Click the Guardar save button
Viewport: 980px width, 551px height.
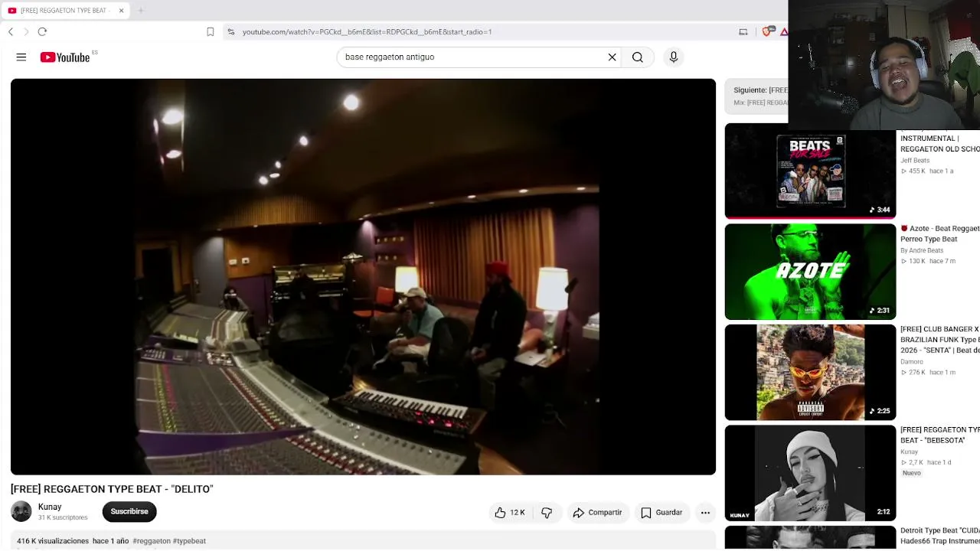click(x=661, y=513)
